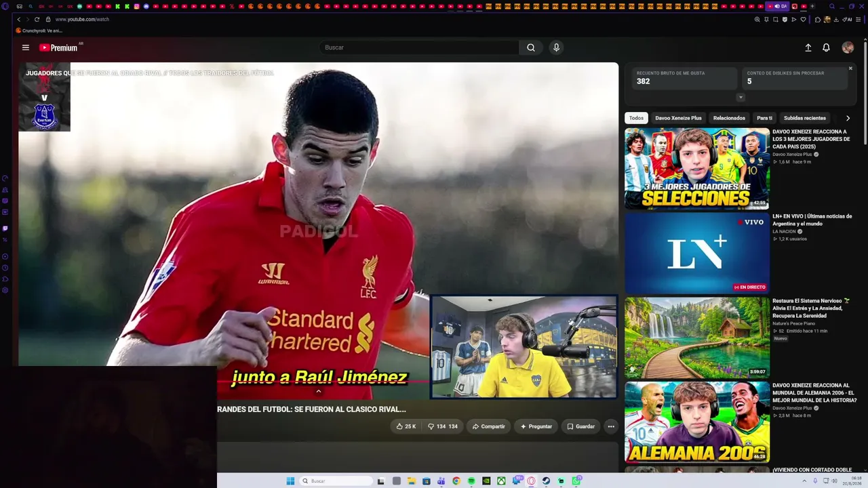
Task: Click the YouTube search input field
Action: (x=419, y=47)
